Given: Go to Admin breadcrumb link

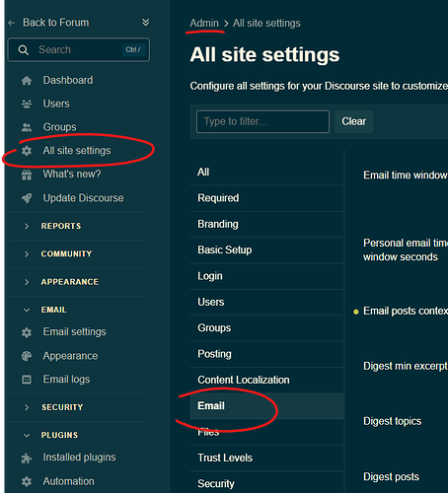Looking at the screenshot, I should pyautogui.click(x=204, y=24).
